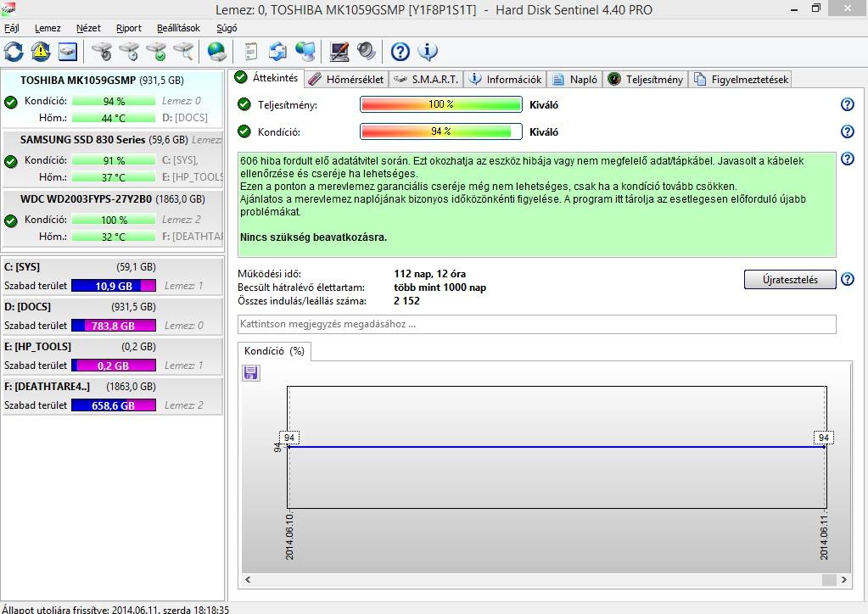Click the save diskette icon above graph
The width and height of the screenshot is (868, 614).
tap(251, 373)
